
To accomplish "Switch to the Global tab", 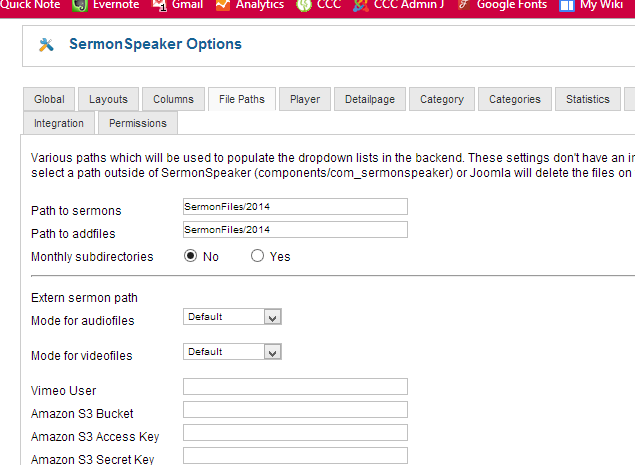I will (49, 99).
